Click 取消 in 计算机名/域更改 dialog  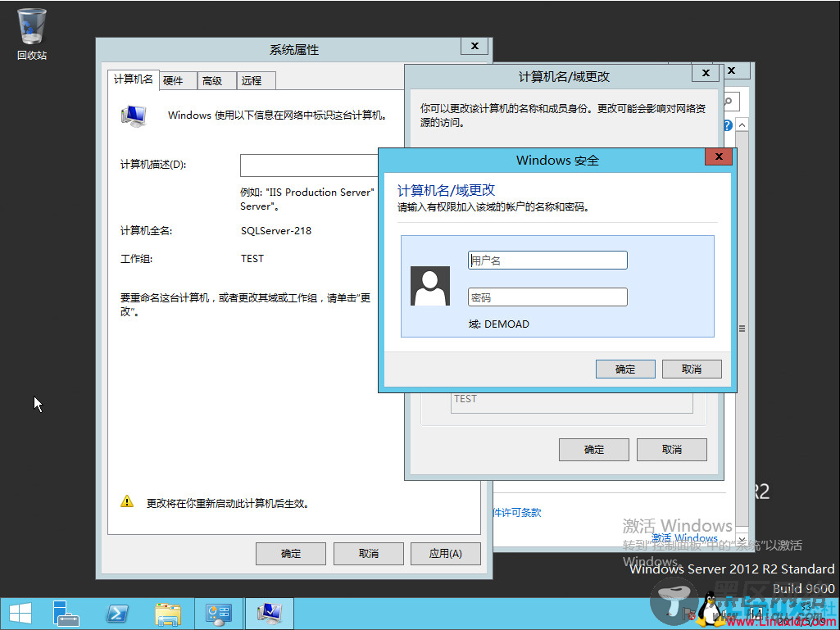point(672,450)
